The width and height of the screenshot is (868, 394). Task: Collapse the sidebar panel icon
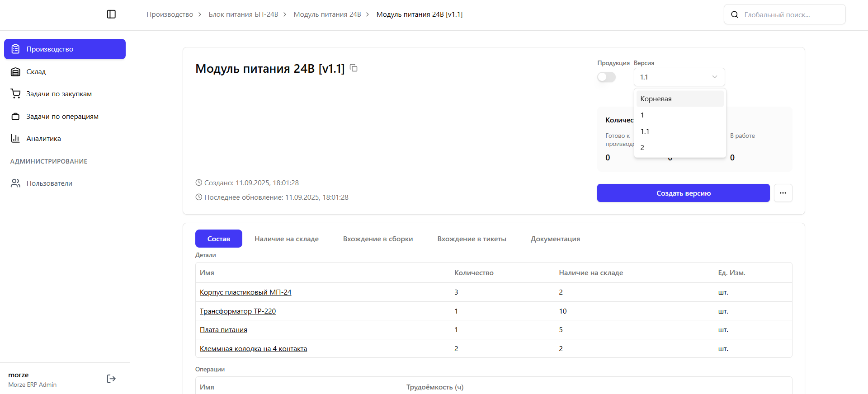click(x=111, y=14)
